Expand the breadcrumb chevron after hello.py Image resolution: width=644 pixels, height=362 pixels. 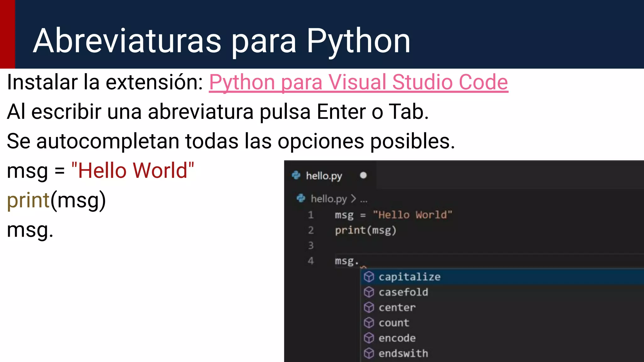(353, 199)
